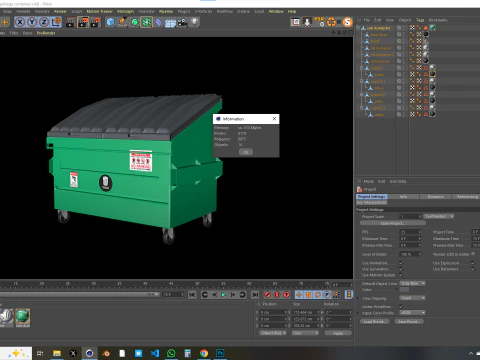
Task: Click Apply in coordinates panel
Action: (x=338, y=333)
